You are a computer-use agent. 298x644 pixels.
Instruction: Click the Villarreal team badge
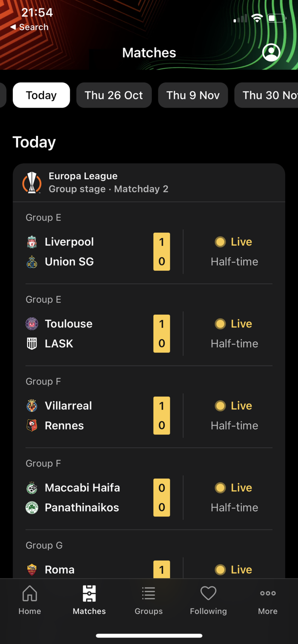point(31,405)
